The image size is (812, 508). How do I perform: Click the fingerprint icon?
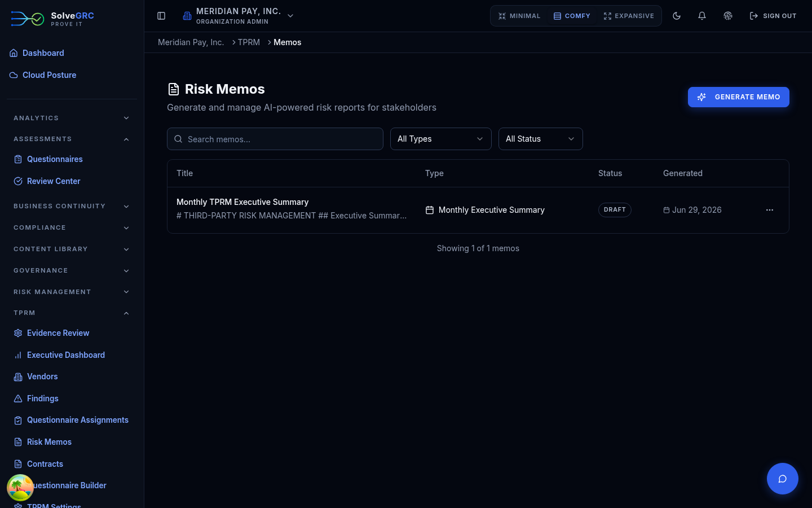click(x=728, y=16)
